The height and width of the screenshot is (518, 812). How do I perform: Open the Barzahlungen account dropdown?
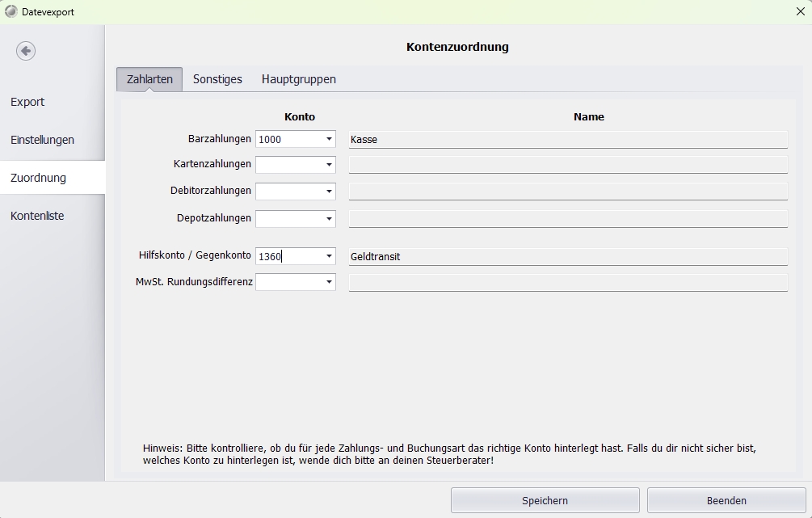[329, 139]
